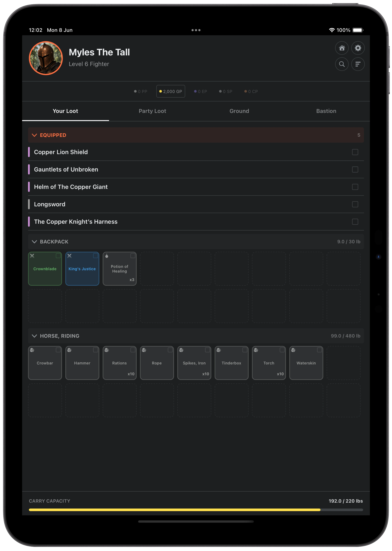Open the King's Justice item tile
The width and height of the screenshot is (392, 551).
[x=82, y=269]
